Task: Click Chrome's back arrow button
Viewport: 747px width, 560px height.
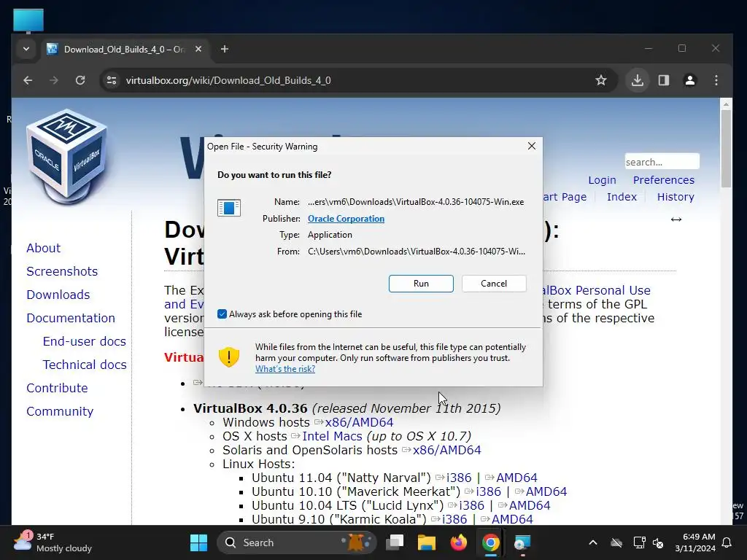Action: pyautogui.click(x=28, y=80)
